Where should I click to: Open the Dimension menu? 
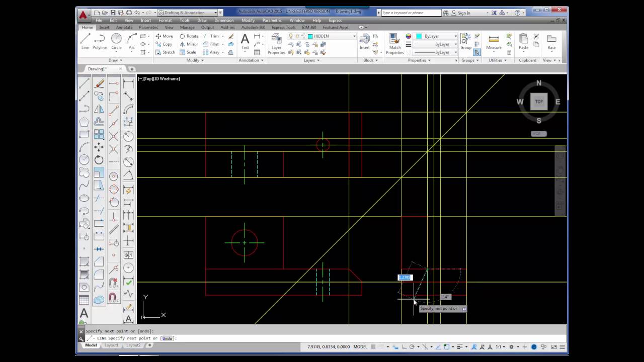(x=224, y=21)
